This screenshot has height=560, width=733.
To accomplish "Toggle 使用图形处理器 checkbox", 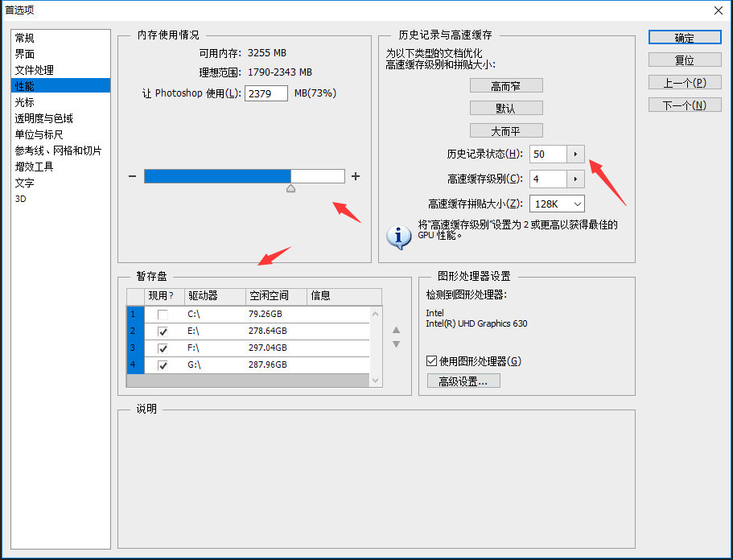I will coord(431,361).
